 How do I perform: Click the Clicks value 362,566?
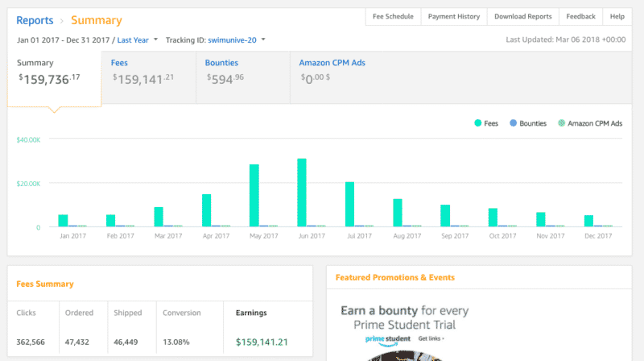31,342
